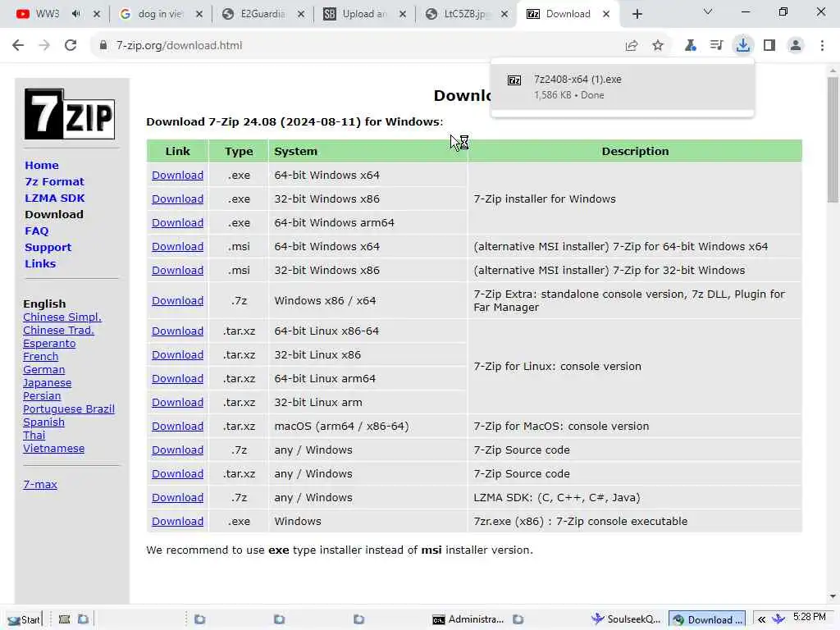Toggle the browser side panel icon
This screenshot has height=630, width=840.
(x=769, y=46)
